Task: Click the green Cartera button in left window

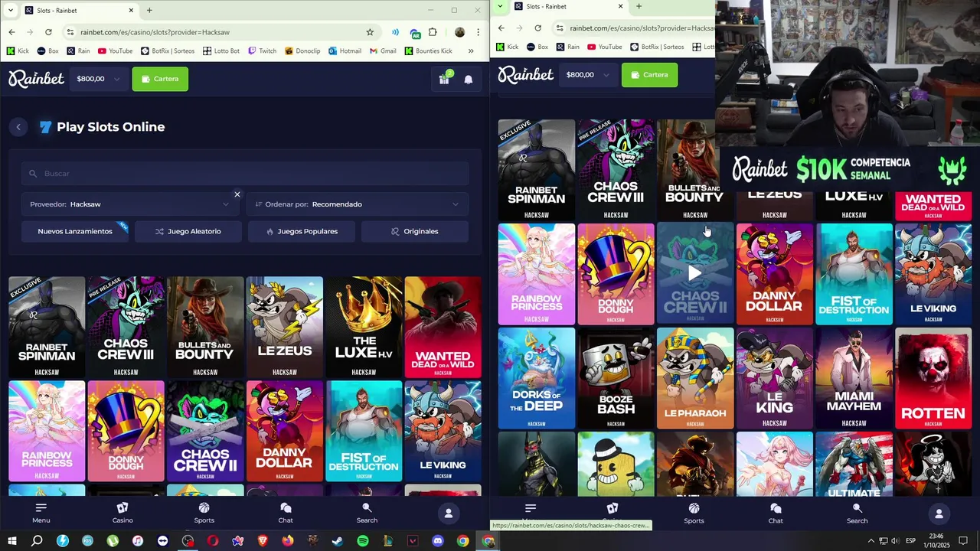Action: (160, 79)
